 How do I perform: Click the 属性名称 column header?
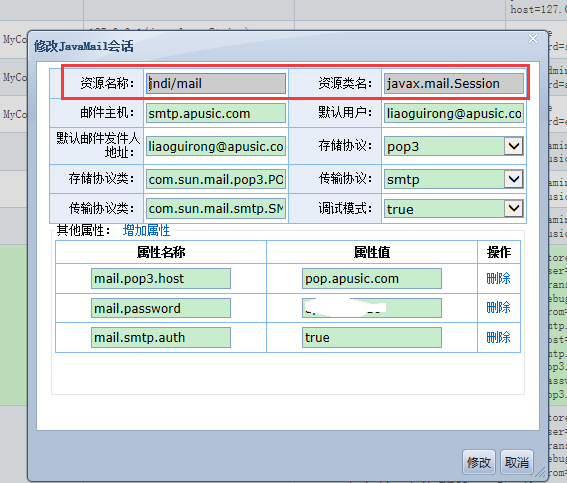[161, 252]
